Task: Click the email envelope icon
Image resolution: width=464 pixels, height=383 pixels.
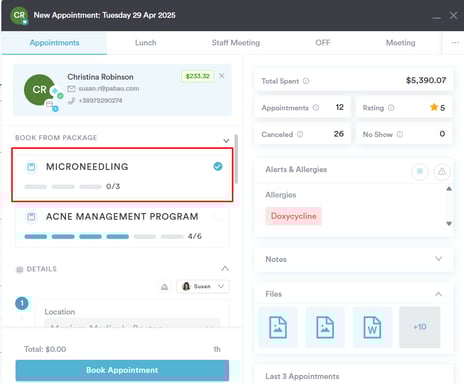Action: 71,89
